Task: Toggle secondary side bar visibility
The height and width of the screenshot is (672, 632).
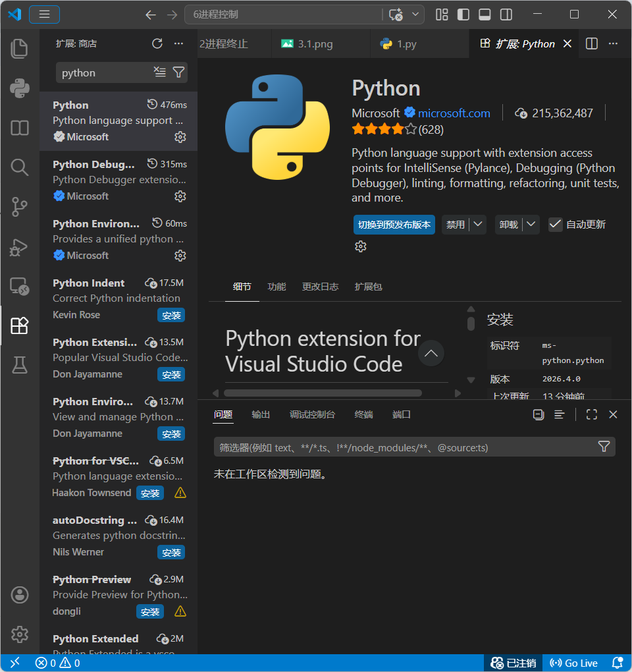Action: click(506, 14)
